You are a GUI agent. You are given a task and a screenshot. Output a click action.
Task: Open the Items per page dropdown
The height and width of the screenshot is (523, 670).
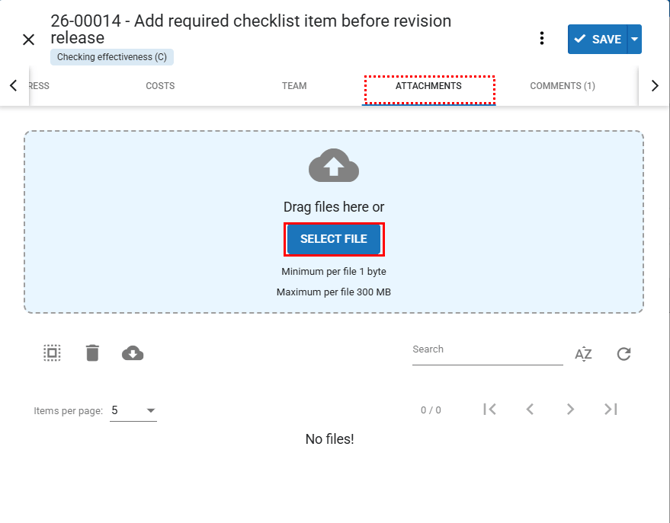133,410
